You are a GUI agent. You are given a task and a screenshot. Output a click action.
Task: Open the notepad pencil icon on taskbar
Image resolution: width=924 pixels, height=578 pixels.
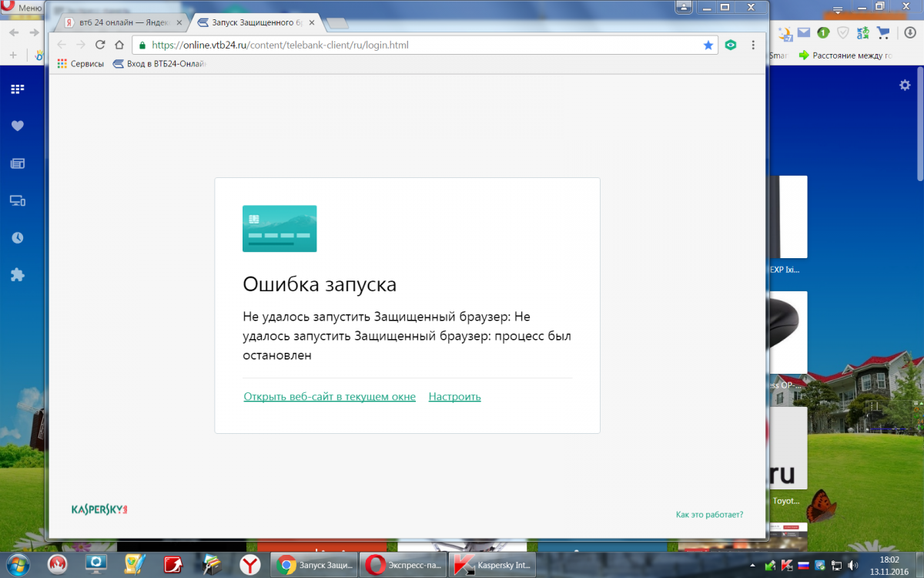pyautogui.click(x=134, y=565)
